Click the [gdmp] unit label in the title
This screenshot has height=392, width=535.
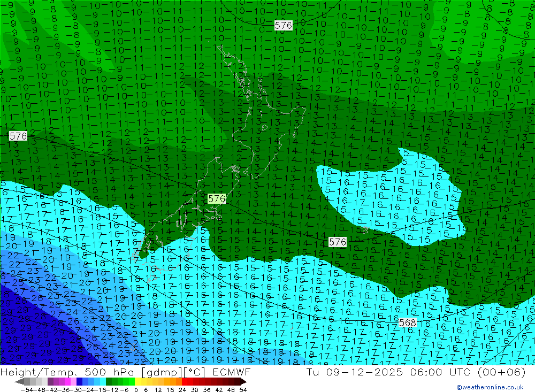point(162,372)
